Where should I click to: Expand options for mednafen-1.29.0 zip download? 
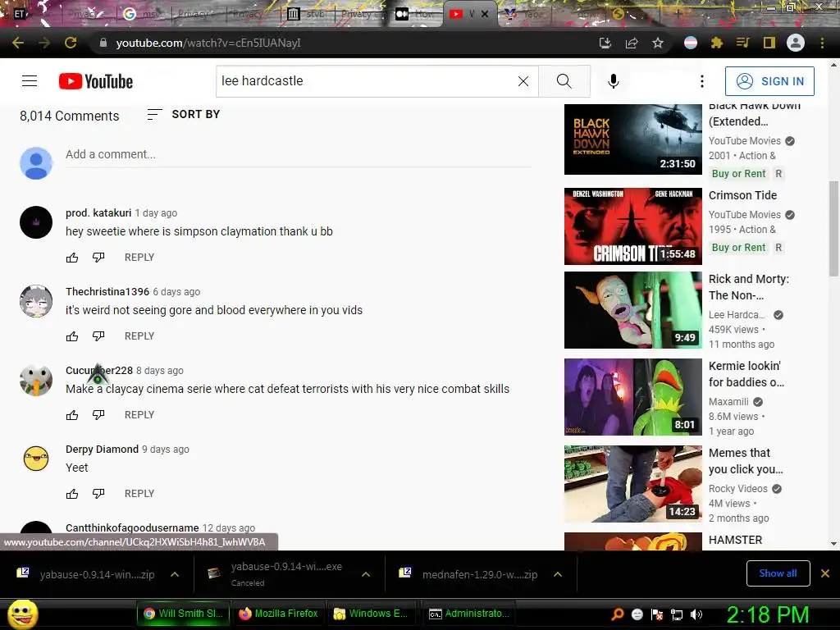point(558,574)
